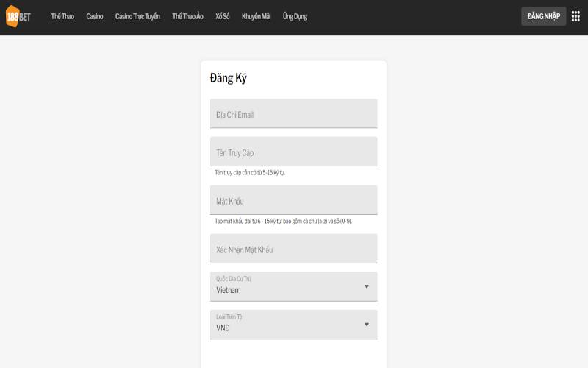Click the username length hint text

[x=250, y=172]
